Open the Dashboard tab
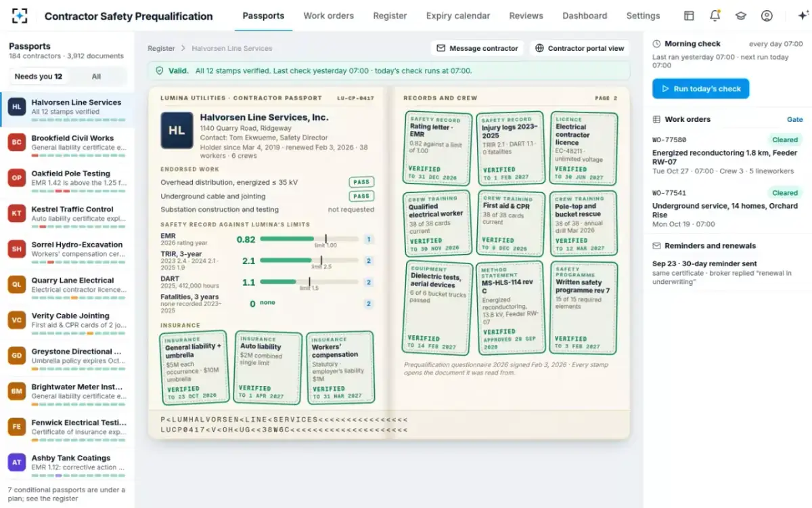812x508 pixels. pyautogui.click(x=585, y=16)
